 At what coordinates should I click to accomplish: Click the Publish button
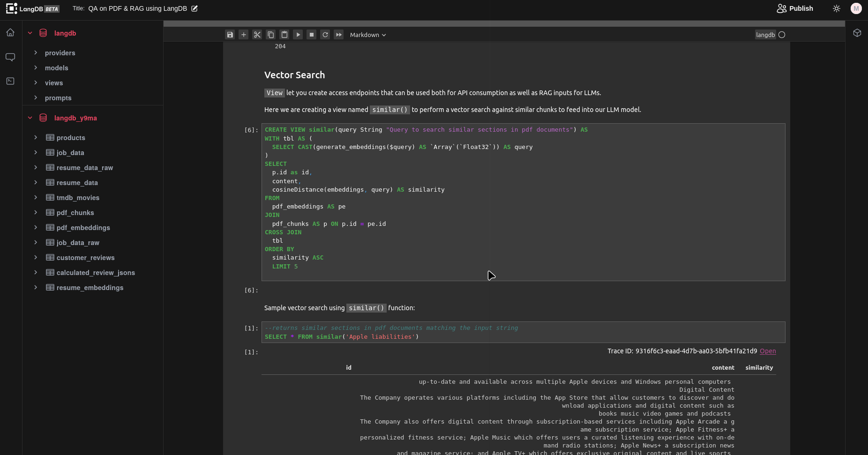point(795,8)
